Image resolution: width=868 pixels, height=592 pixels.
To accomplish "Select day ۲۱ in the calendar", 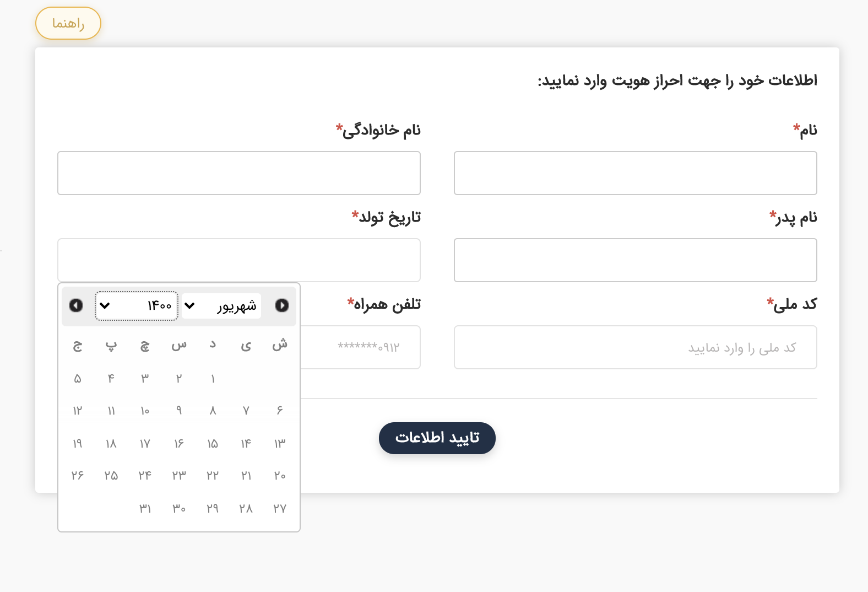I will 246,475.
